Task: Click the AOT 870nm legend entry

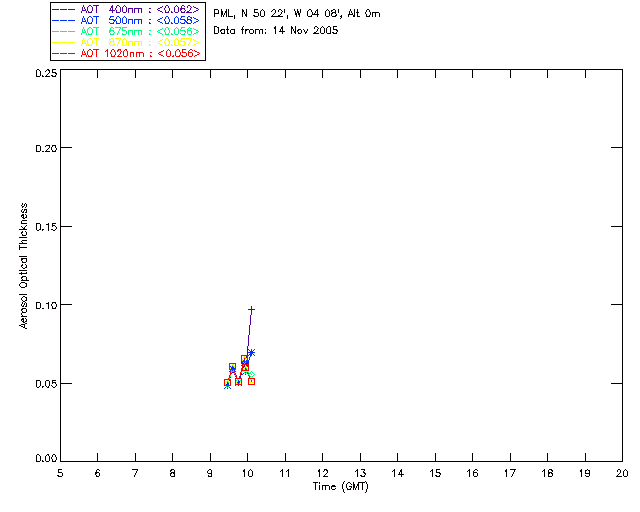Action: coord(126,42)
